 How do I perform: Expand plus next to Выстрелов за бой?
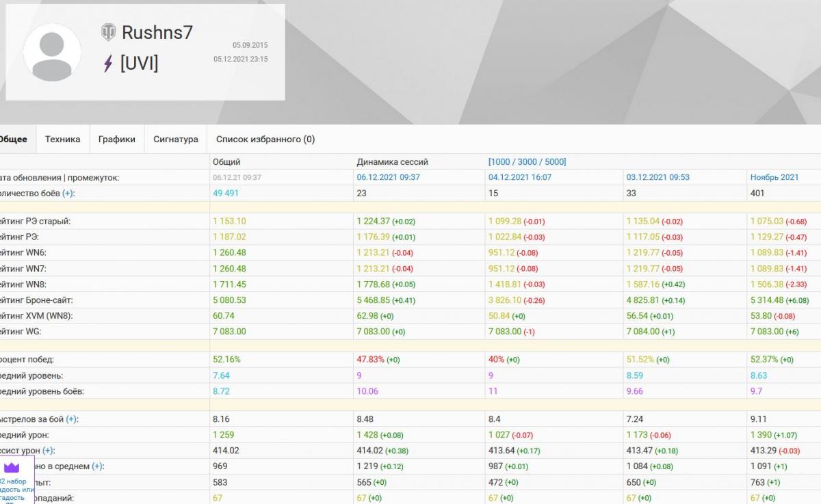point(71,419)
